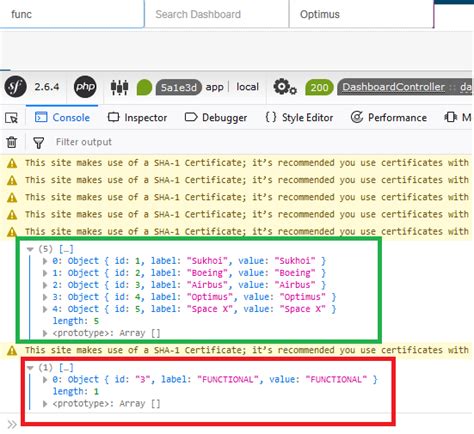474x434 pixels.
Task: Click 'length: 1' property line
Action: pos(76,391)
